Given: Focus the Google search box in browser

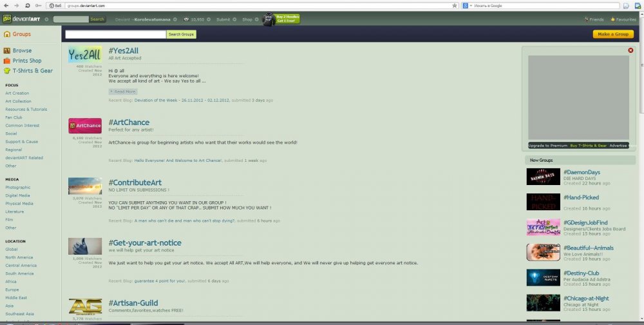Looking at the screenshot, I should click(546, 5).
